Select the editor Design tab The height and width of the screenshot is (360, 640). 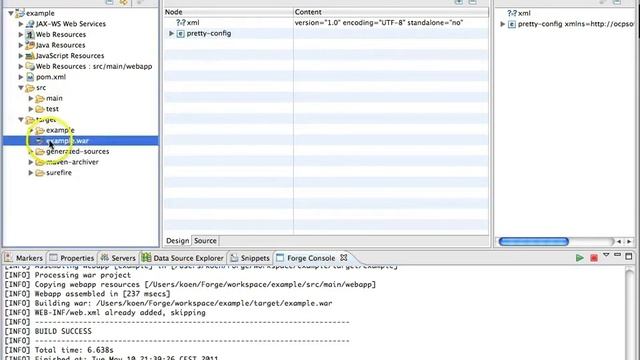coord(178,241)
